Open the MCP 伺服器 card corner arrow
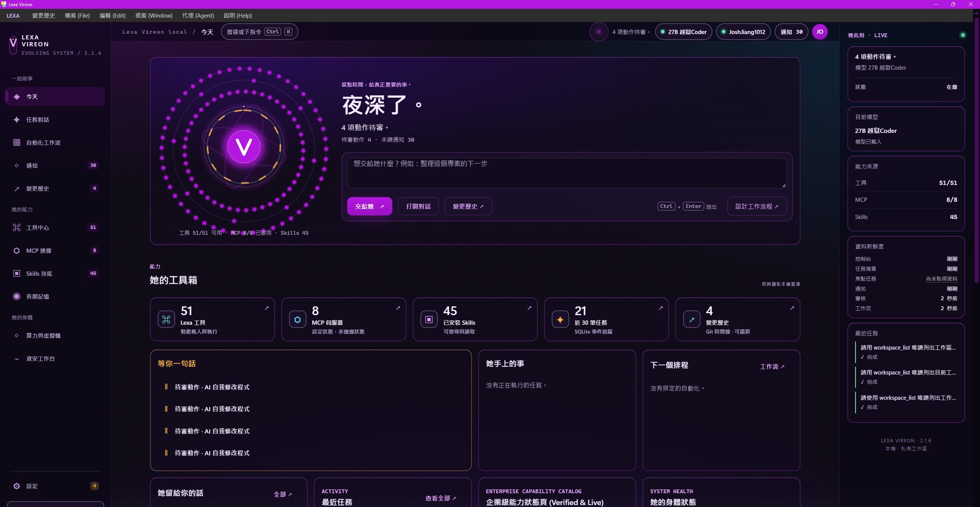The image size is (980, 507). pyautogui.click(x=398, y=308)
